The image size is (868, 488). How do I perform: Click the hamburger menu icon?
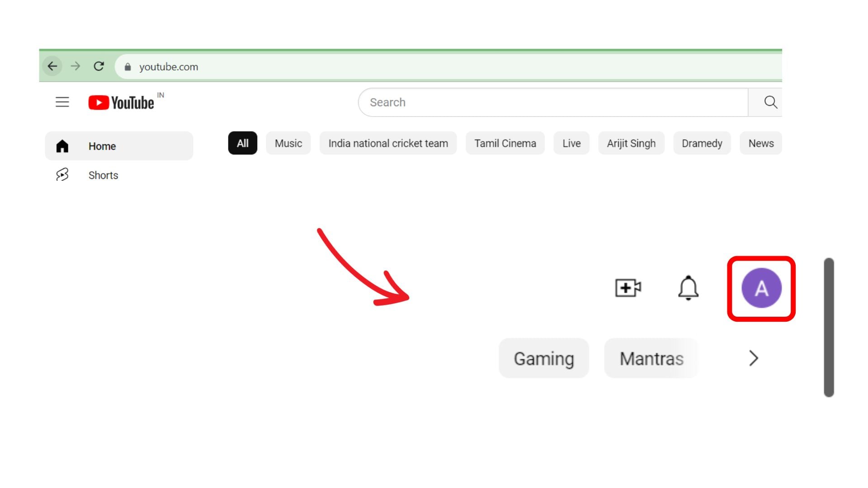pos(62,103)
